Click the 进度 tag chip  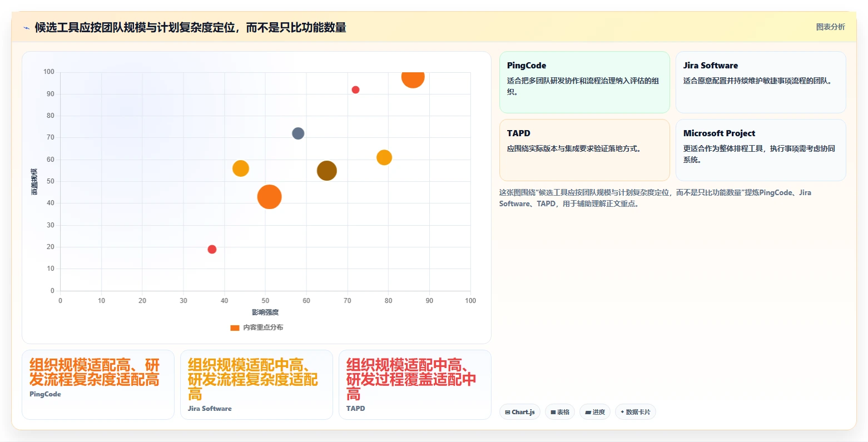595,412
